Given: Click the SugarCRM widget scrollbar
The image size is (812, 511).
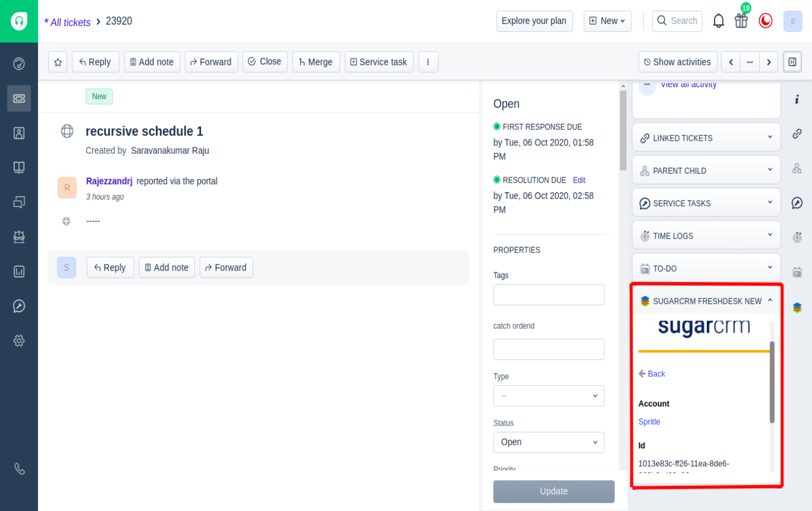Looking at the screenshot, I should 772,382.
